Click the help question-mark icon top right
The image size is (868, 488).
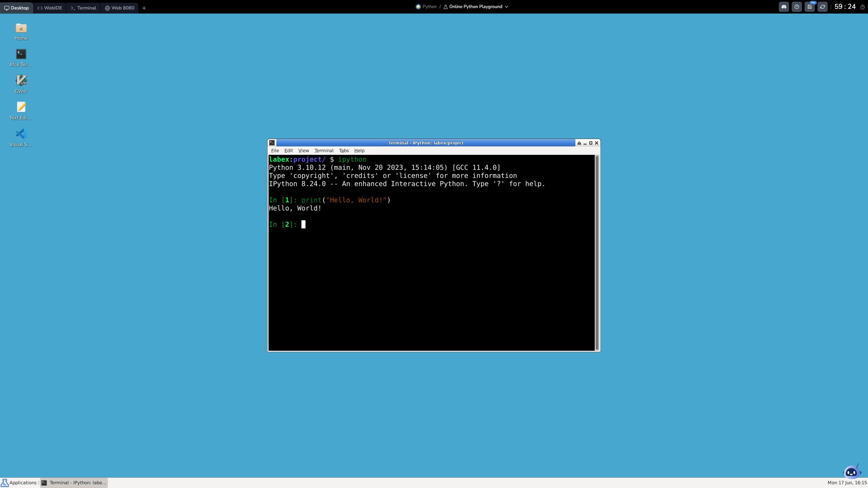click(x=796, y=6)
